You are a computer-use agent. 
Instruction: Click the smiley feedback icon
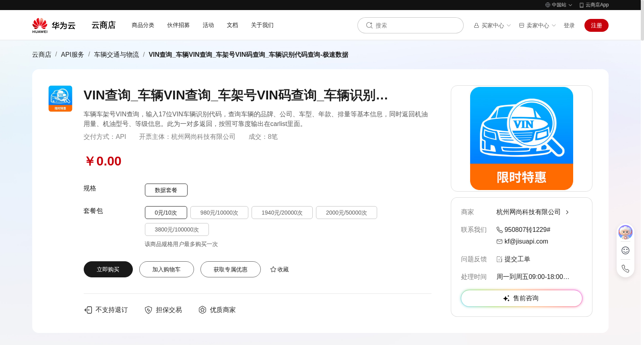tap(625, 250)
